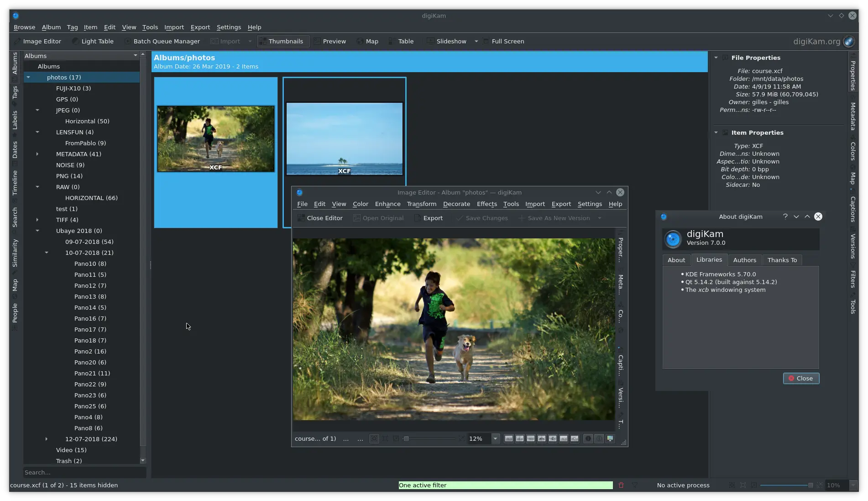Click the filter funnel icon in status bar
Image resolution: width=868 pixels, height=501 pixels.
tap(634, 485)
